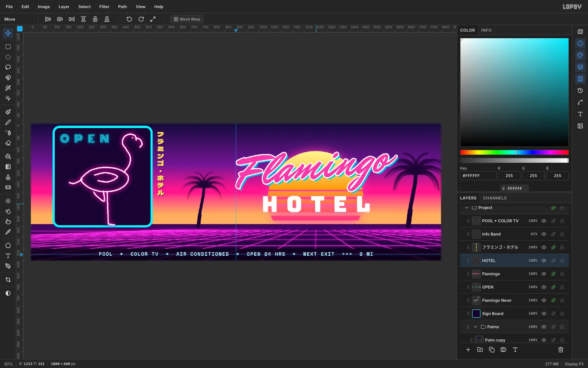Select the Gradient tool
The width and height of the screenshot is (588, 368).
(x=8, y=167)
